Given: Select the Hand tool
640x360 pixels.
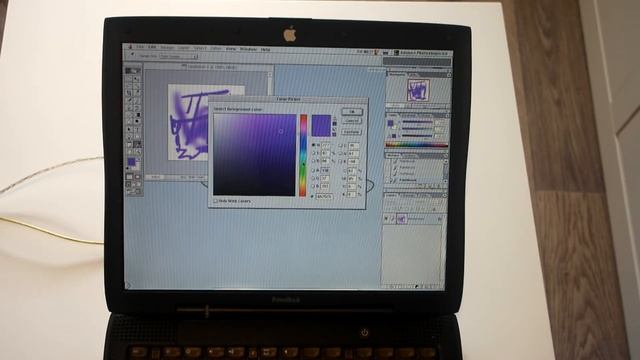Looking at the screenshot, I should (x=129, y=151).
